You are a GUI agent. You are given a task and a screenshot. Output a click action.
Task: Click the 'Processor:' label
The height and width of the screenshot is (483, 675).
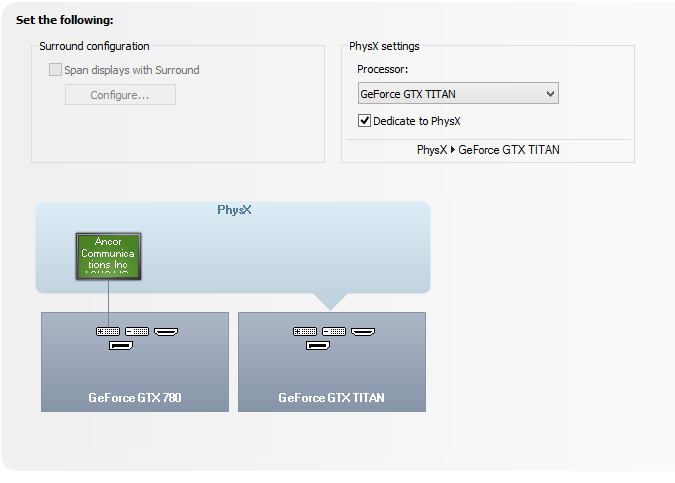click(382, 69)
